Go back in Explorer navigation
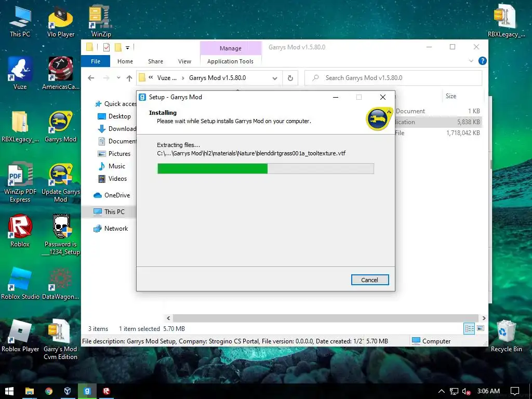The height and width of the screenshot is (399, 532). coord(90,78)
